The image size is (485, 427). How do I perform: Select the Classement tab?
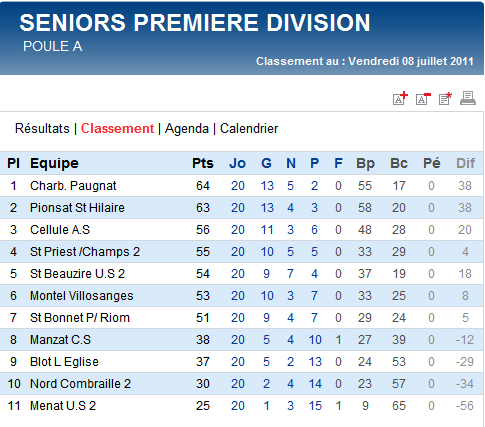[117, 129]
